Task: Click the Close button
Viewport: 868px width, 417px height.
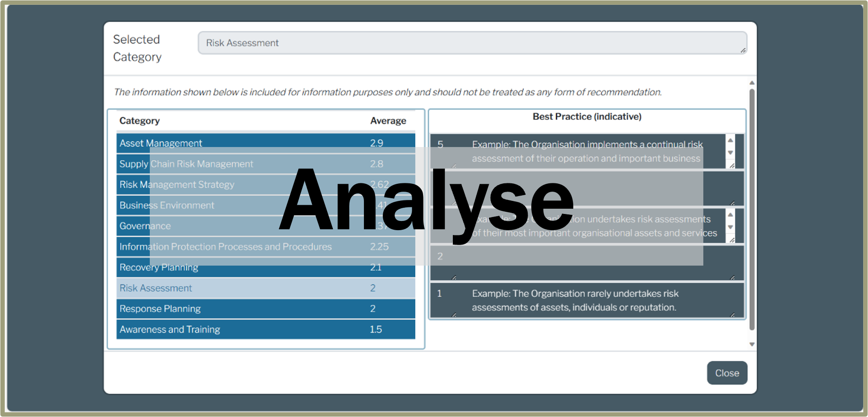Action: click(x=727, y=373)
